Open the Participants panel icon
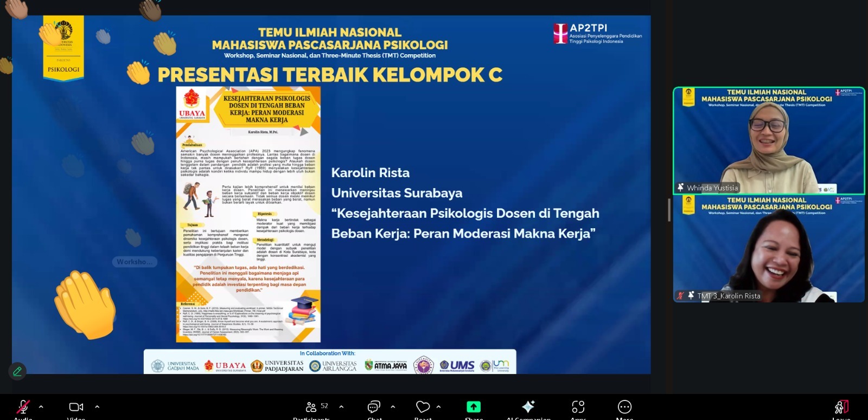The width and height of the screenshot is (868, 420). click(311, 407)
